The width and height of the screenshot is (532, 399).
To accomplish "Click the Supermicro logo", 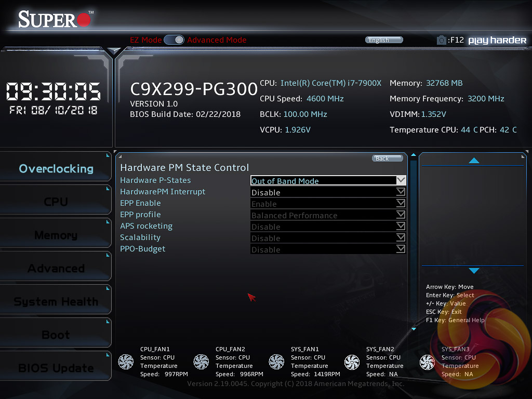I will click(55, 19).
